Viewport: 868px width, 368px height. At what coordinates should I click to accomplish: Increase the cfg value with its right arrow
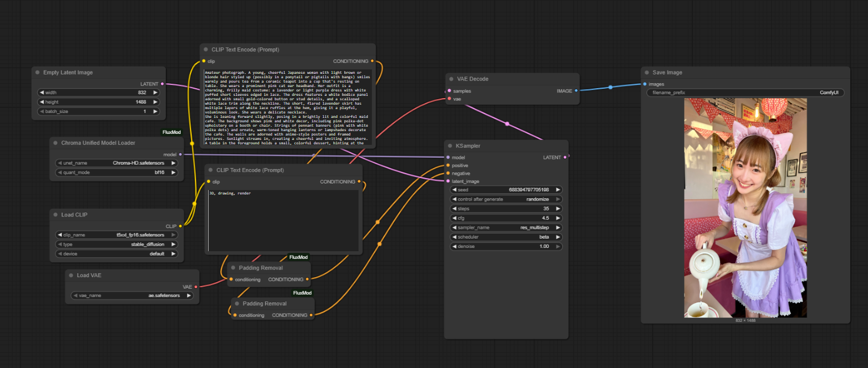coord(558,218)
